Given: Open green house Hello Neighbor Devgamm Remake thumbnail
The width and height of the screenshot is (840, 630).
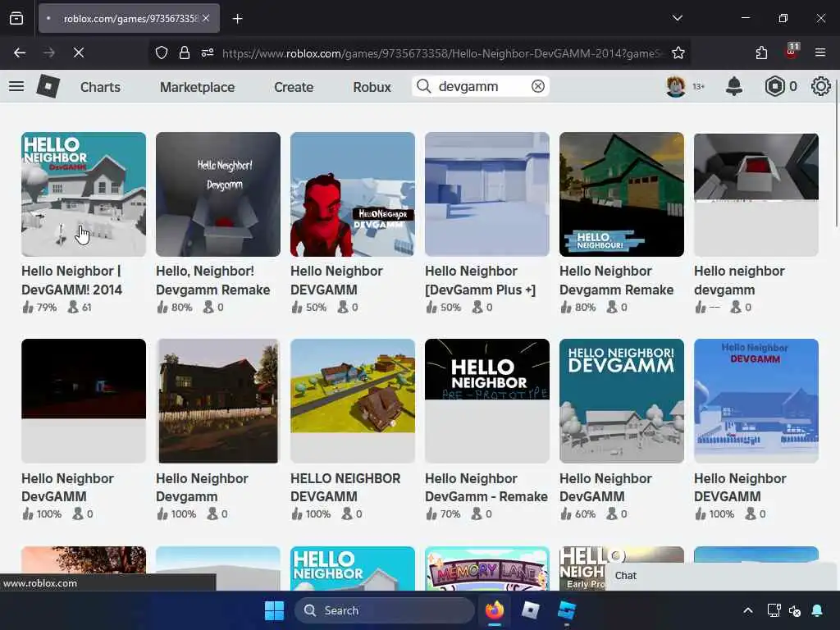Looking at the screenshot, I should 622,194.
